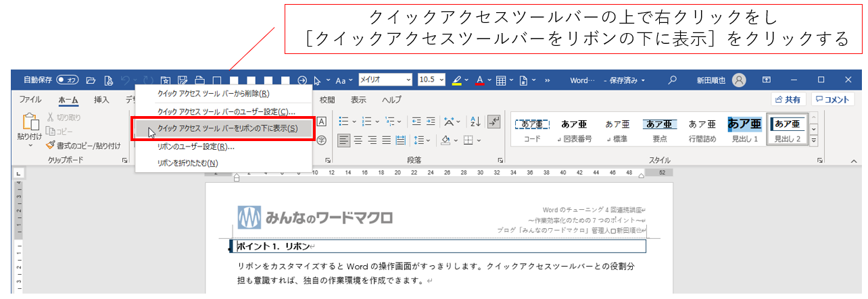Click the コメント (Comments) button
Image resolution: width=868 pixels, height=299 pixels.
(832, 99)
